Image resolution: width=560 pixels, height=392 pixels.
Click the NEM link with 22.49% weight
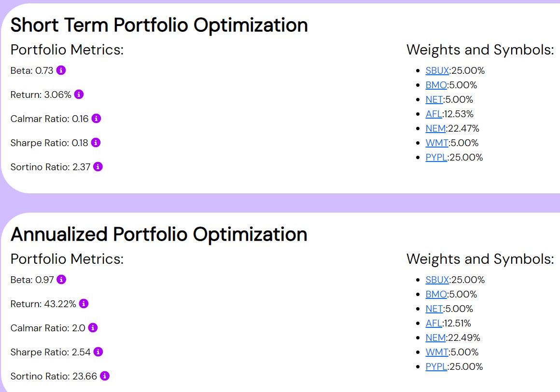[x=435, y=338]
